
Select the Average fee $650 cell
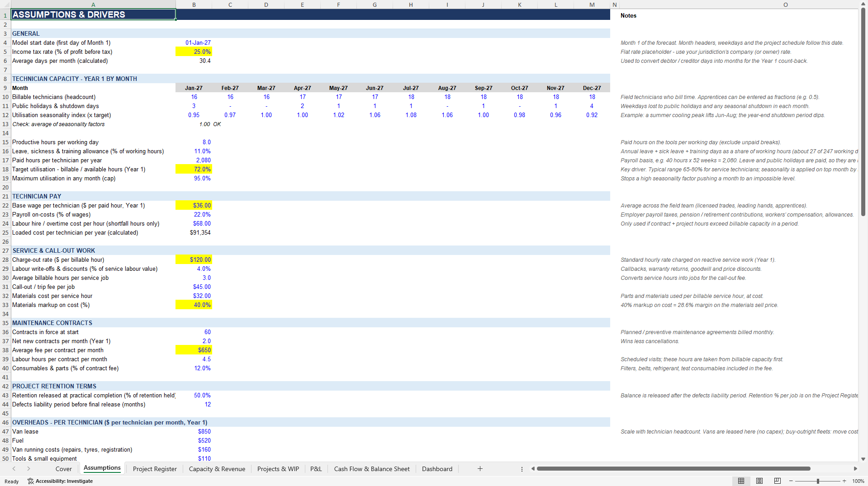(x=194, y=350)
